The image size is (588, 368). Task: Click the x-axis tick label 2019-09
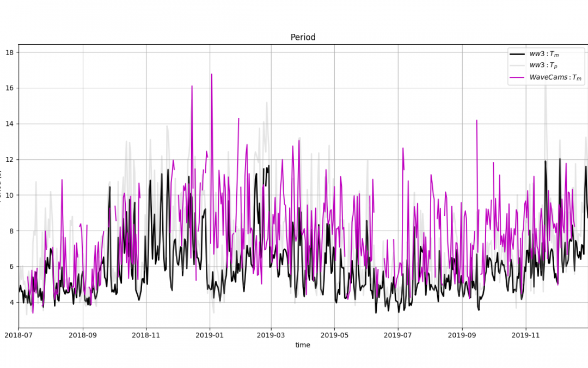[462, 335]
